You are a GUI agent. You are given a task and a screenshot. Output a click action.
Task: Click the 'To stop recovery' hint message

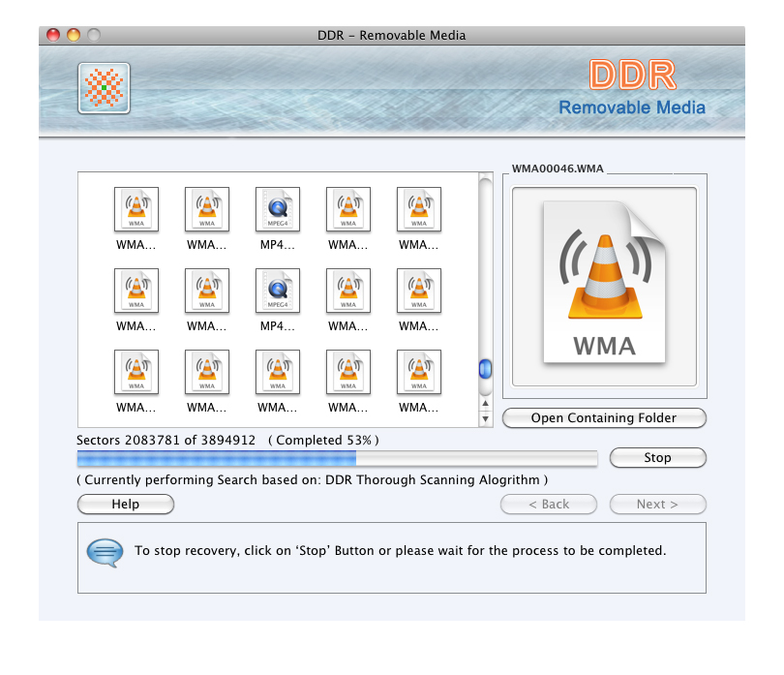pos(400,550)
